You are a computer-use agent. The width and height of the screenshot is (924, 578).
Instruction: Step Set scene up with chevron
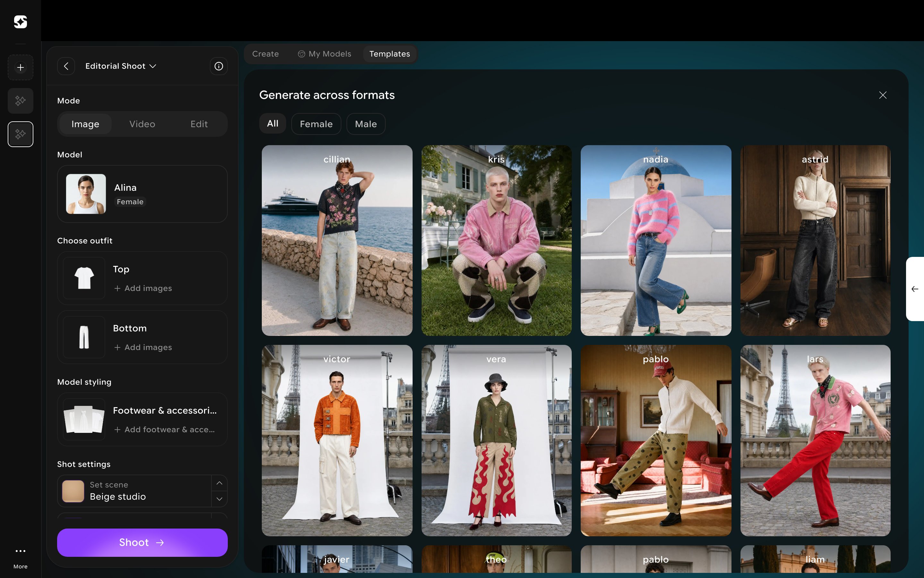219,483
